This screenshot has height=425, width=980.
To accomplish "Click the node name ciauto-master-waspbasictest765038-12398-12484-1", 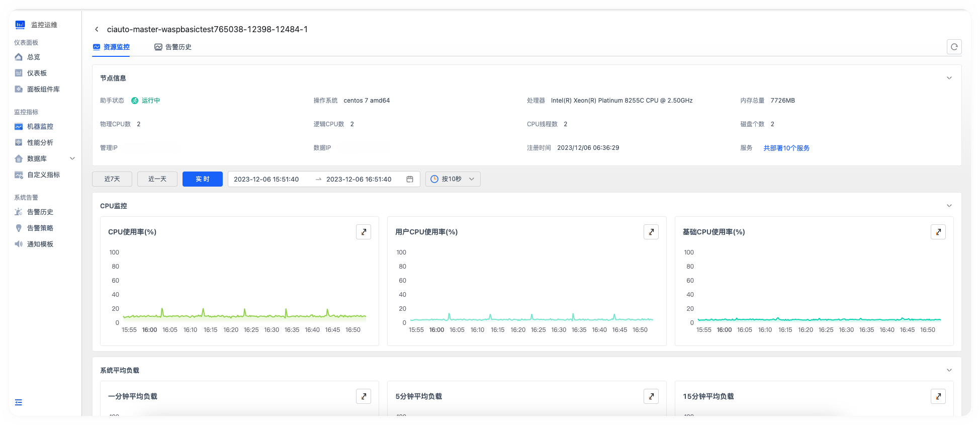I will click(207, 30).
